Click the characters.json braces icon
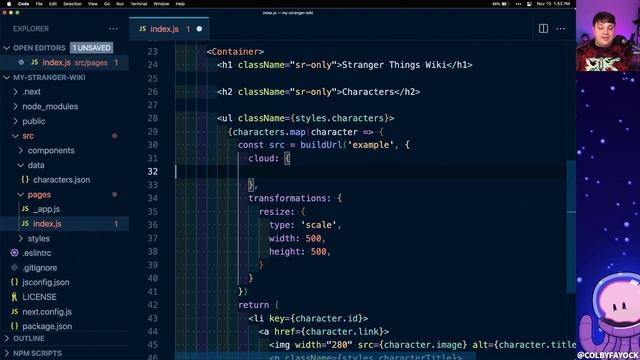 coord(25,180)
